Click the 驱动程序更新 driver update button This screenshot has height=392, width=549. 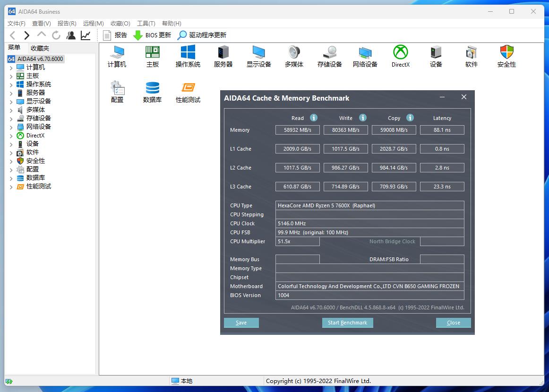pyautogui.click(x=202, y=35)
